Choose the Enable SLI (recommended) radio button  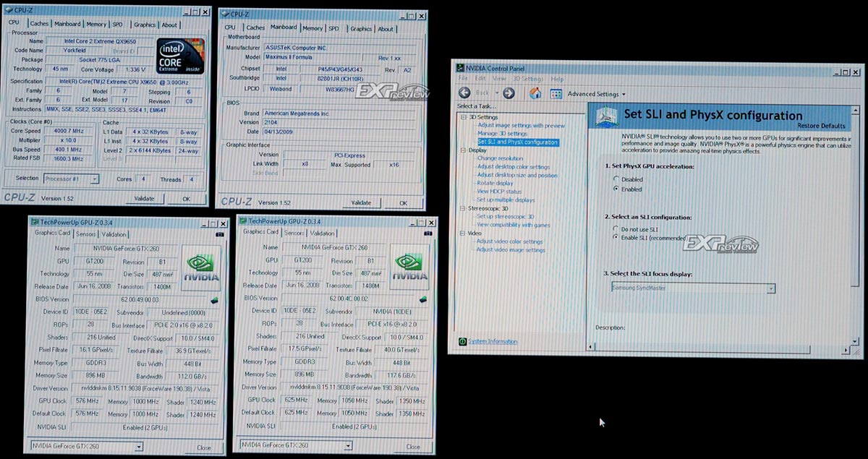[616, 237]
